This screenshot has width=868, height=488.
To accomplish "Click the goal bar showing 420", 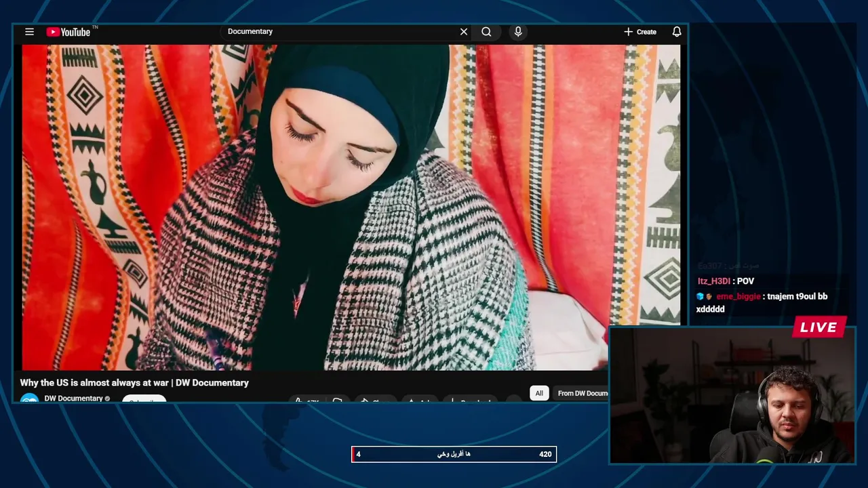I will pyautogui.click(x=454, y=454).
